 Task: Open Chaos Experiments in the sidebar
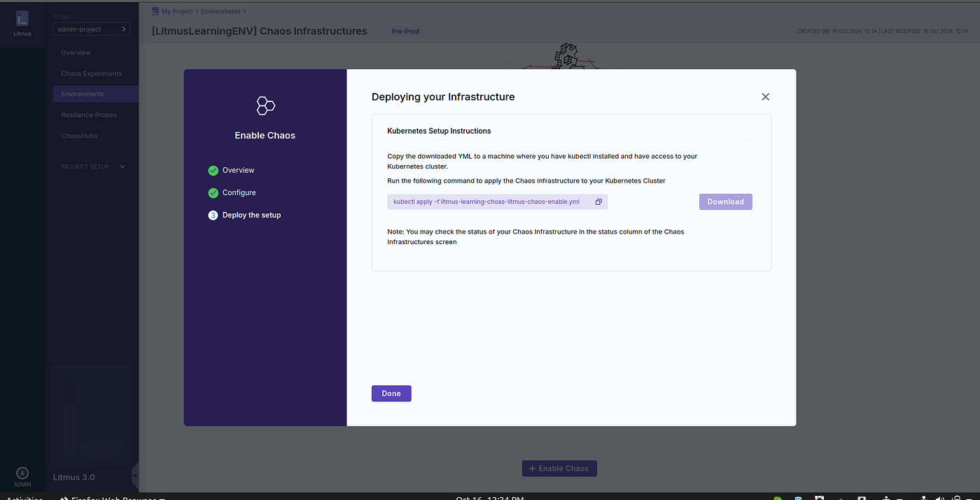tap(92, 73)
